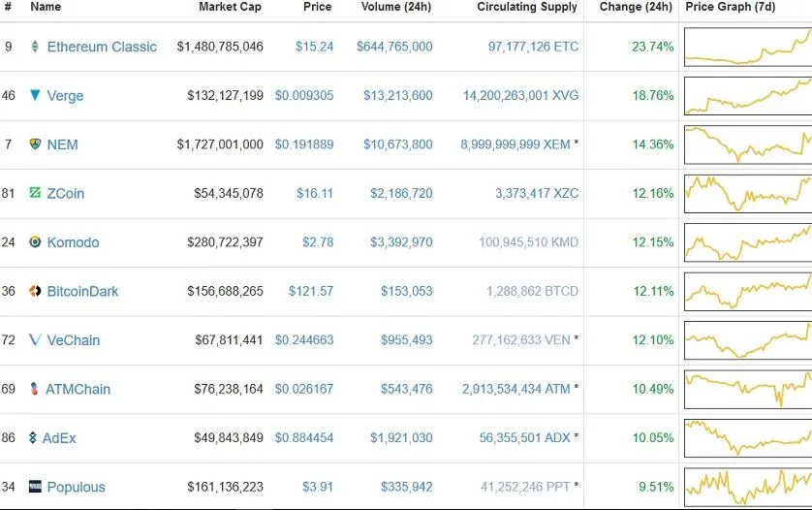812x510 pixels.
Task: Sort by Market Cap column header
Action: (x=230, y=7)
